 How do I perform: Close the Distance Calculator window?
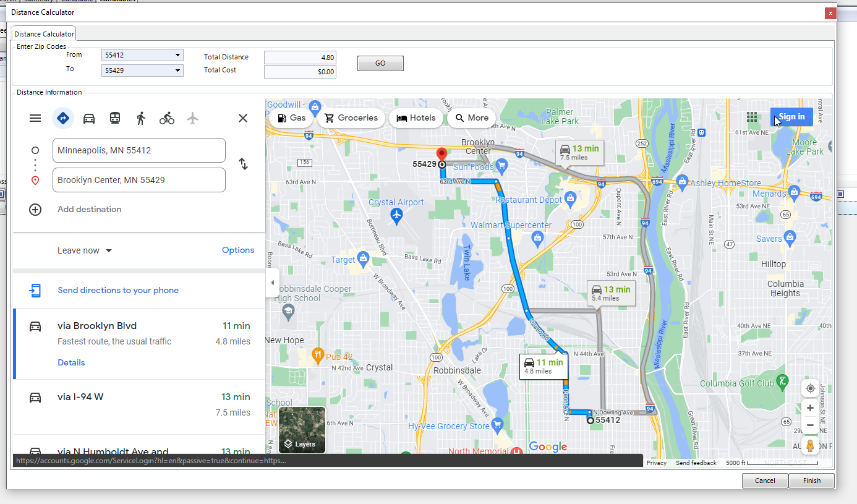[829, 13]
